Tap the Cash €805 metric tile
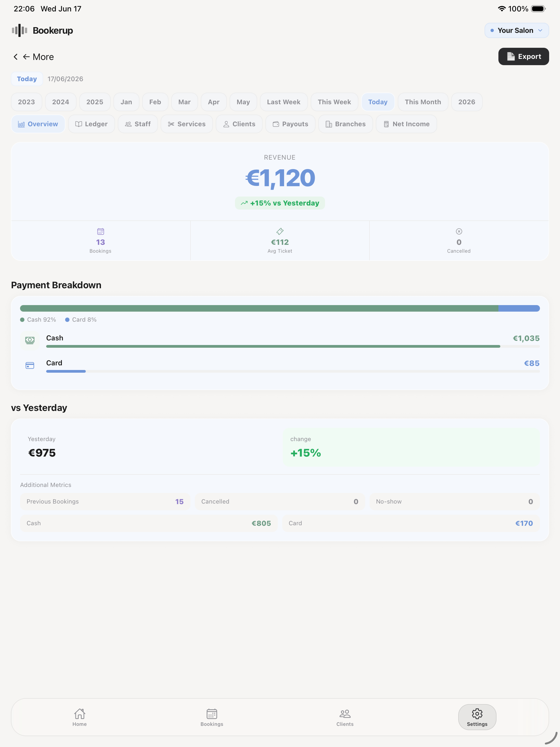Screen dimensions: 560x747 [x=148, y=523]
